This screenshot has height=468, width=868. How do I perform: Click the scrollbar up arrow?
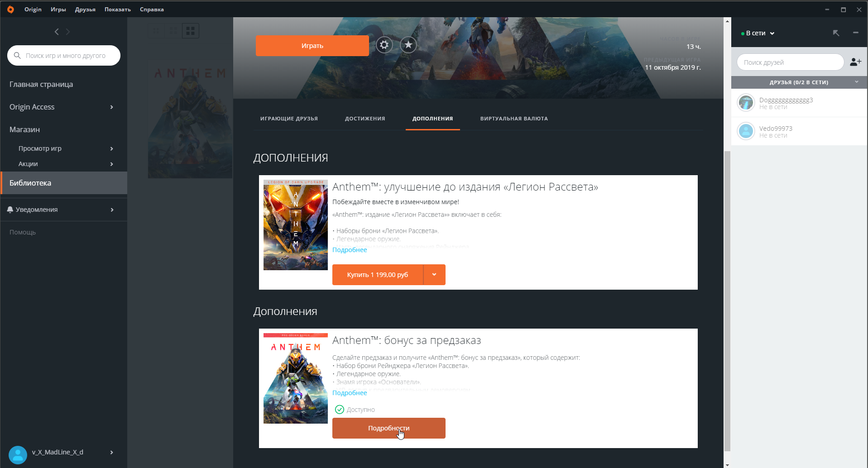click(x=727, y=21)
